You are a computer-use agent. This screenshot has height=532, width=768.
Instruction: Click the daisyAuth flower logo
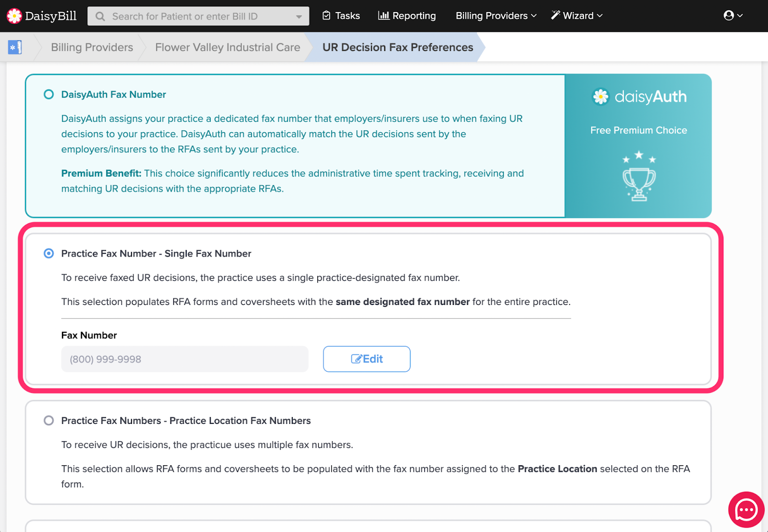coord(600,97)
